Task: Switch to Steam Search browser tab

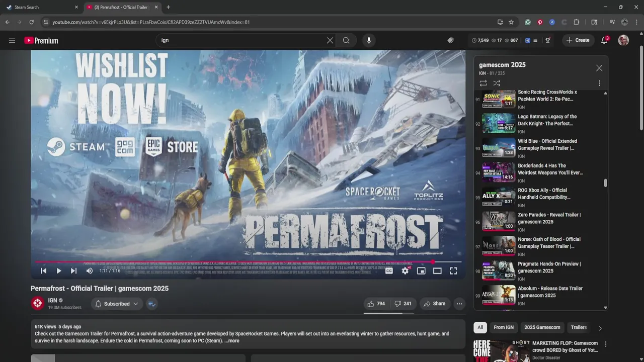Action: tap(42, 7)
